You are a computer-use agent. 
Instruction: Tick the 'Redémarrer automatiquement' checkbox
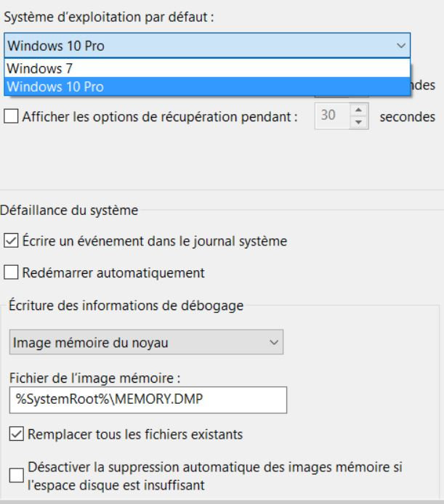(11, 273)
